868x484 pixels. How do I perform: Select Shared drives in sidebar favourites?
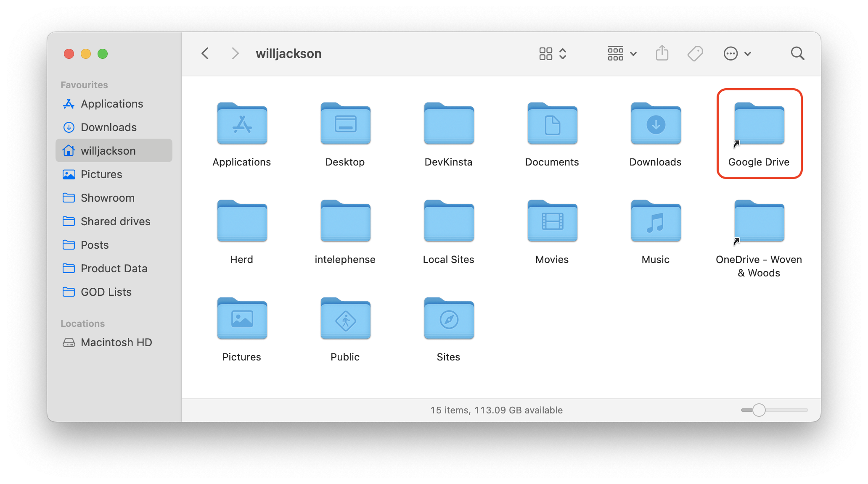[115, 221]
